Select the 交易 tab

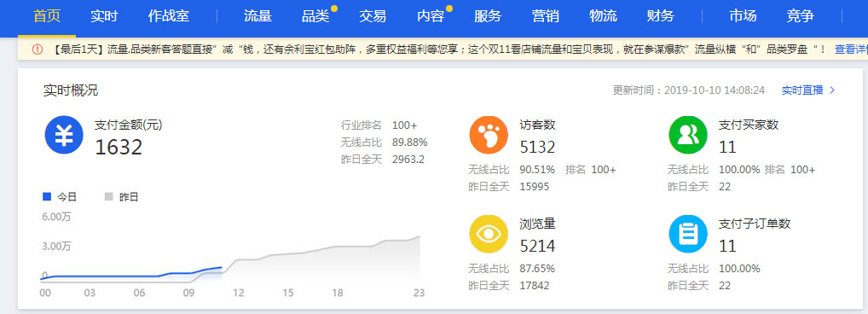[x=373, y=16]
